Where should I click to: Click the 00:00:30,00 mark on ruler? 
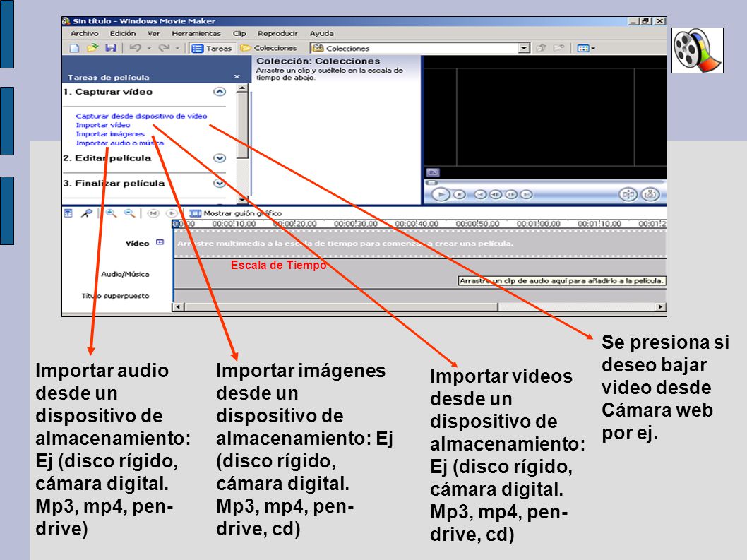(x=355, y=224)
